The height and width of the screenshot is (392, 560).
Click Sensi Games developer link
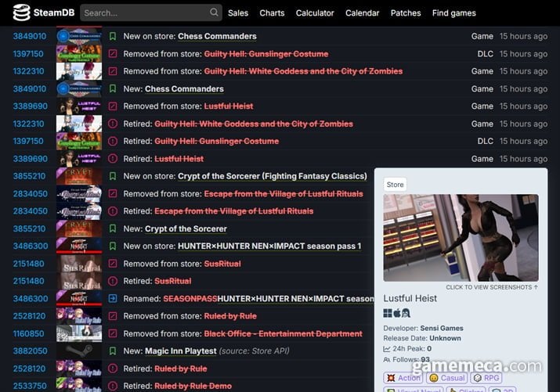click(442, 328)
